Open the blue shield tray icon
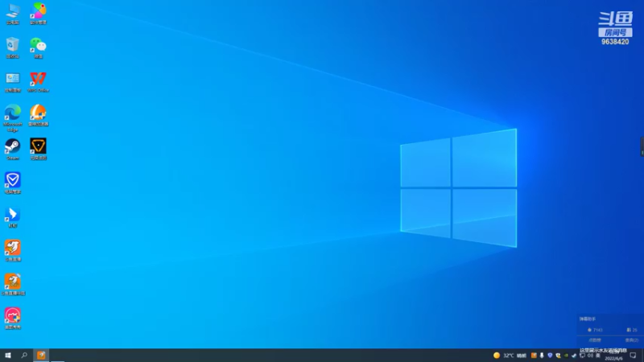 tap(550, 356)
